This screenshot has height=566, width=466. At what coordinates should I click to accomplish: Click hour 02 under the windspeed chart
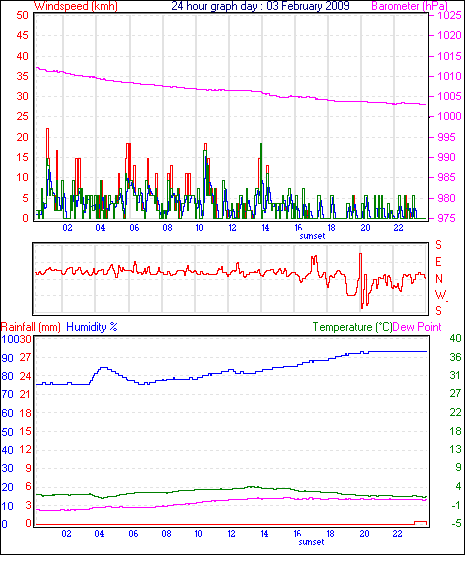click(x=67, y=228)
